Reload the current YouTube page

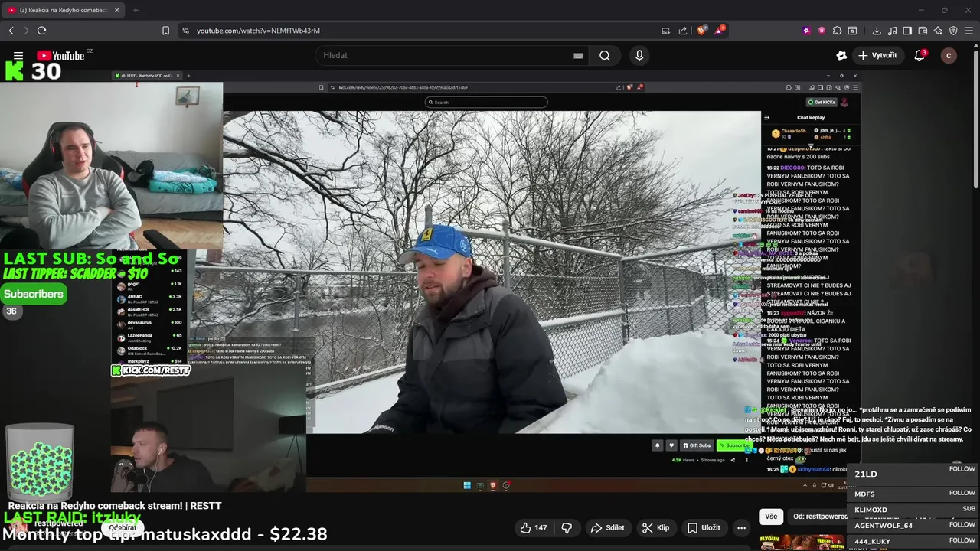pyautogui.click(x=41, y=31)
